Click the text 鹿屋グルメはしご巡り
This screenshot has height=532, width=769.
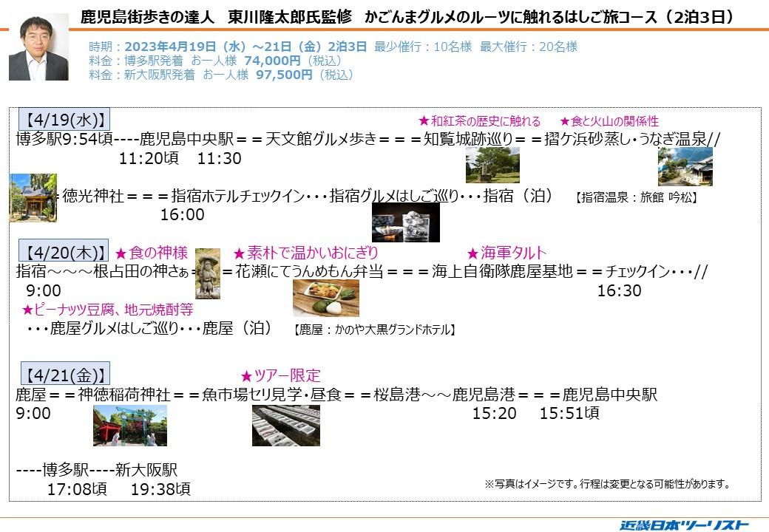tap(115, 328)
